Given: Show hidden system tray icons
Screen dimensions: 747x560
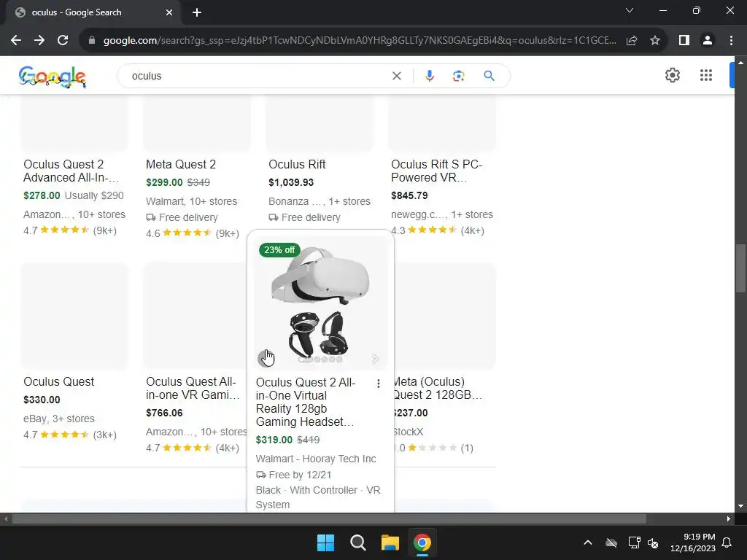Looking at the screenshot, I should click(x=588, y=542).
